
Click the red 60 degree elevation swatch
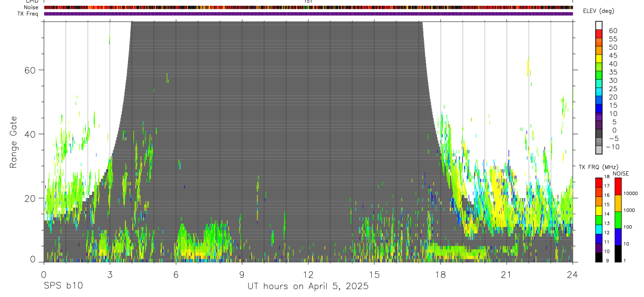(x=599, y=35)
